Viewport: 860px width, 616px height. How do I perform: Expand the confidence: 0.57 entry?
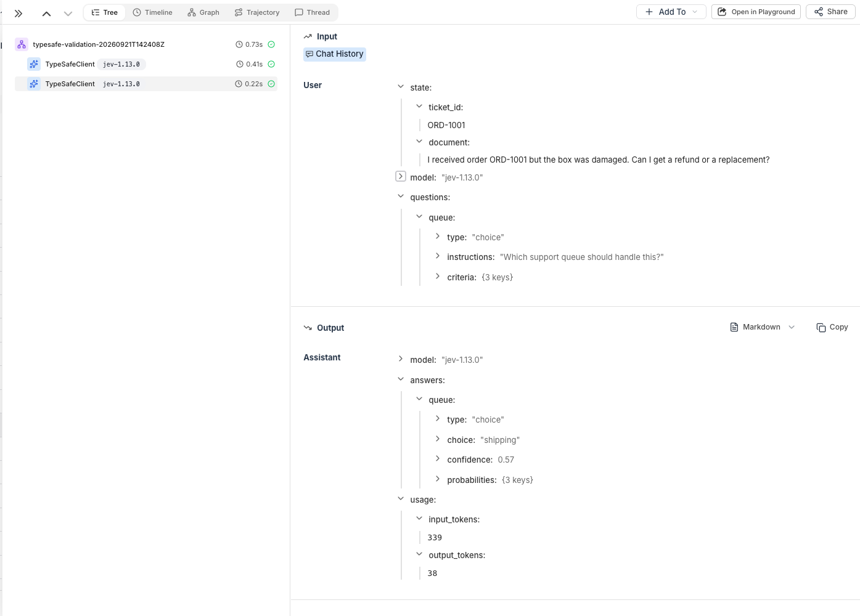(438, 459)
